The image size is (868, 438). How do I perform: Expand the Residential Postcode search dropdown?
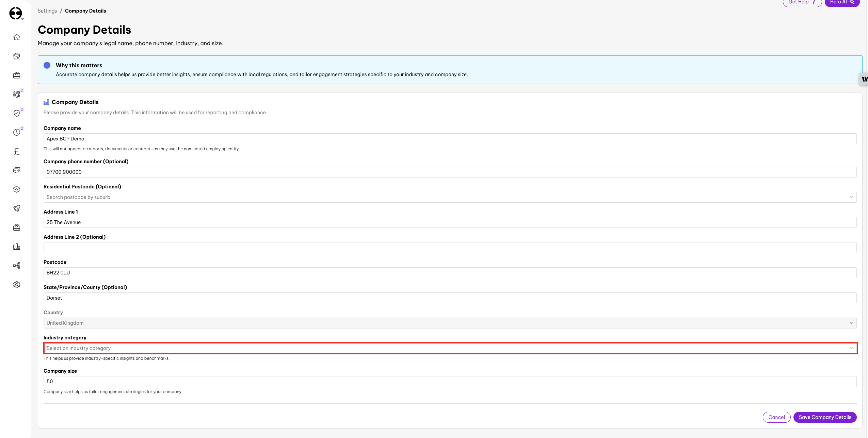[449, 197]
